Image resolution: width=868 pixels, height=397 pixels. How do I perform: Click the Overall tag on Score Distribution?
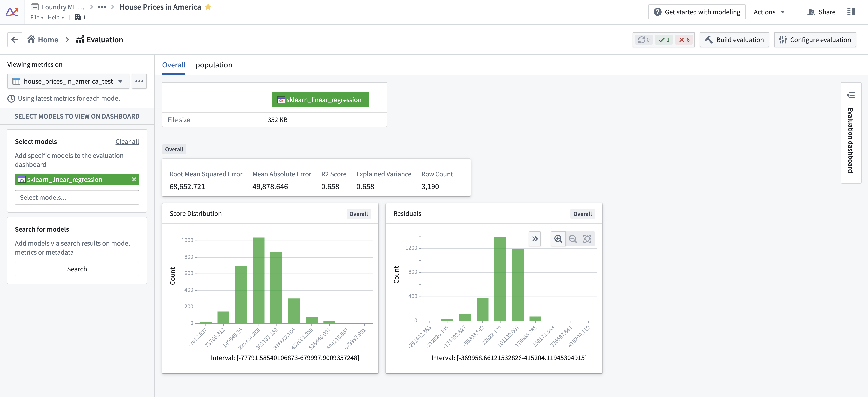(x=358, y=214)
